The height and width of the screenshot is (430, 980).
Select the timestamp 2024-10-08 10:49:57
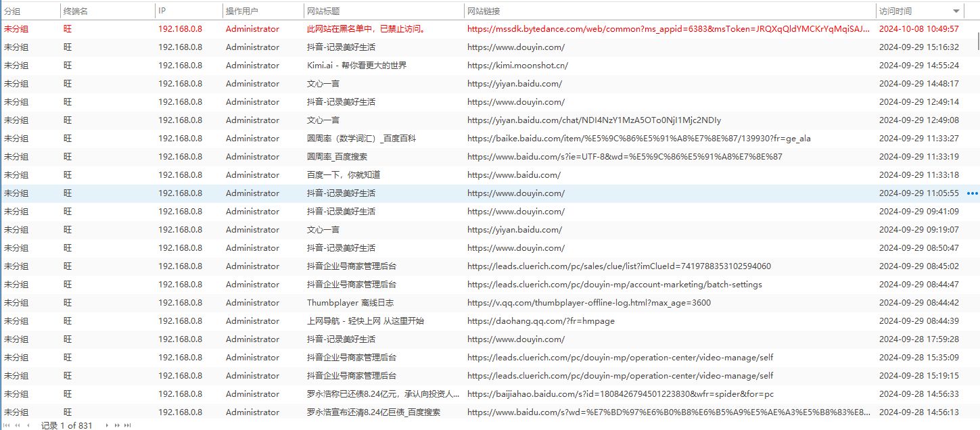[x=918, y=29]
